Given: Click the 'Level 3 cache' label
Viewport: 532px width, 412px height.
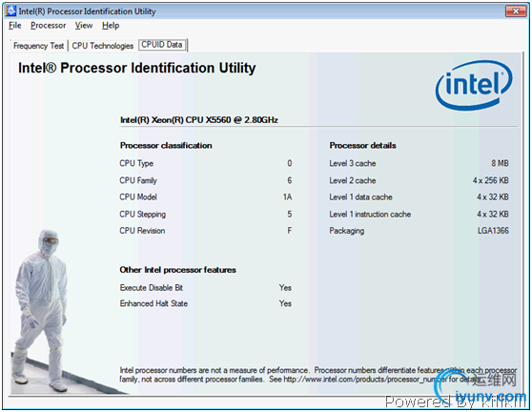Looking at the screenshot, I should 353,163.
